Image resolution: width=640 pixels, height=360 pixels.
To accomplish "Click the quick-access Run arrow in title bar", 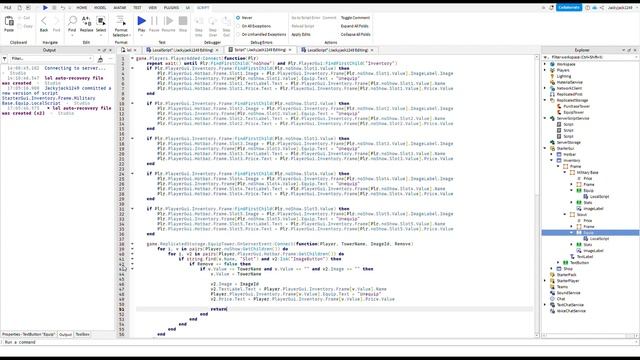I will (45, 7).
